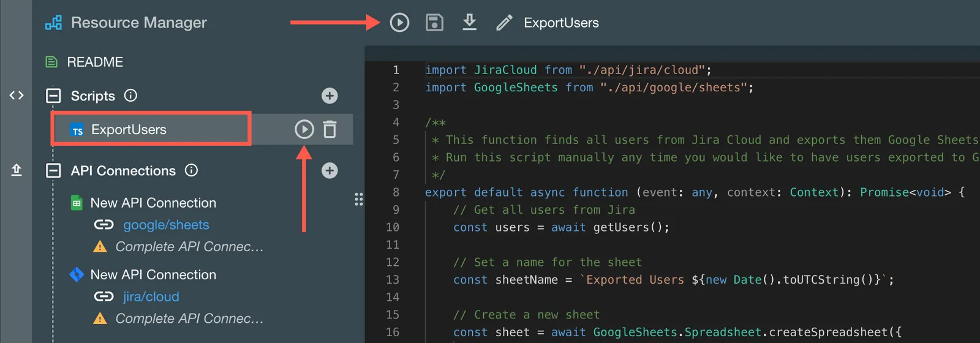Click the README file icon

click(52, 62)
